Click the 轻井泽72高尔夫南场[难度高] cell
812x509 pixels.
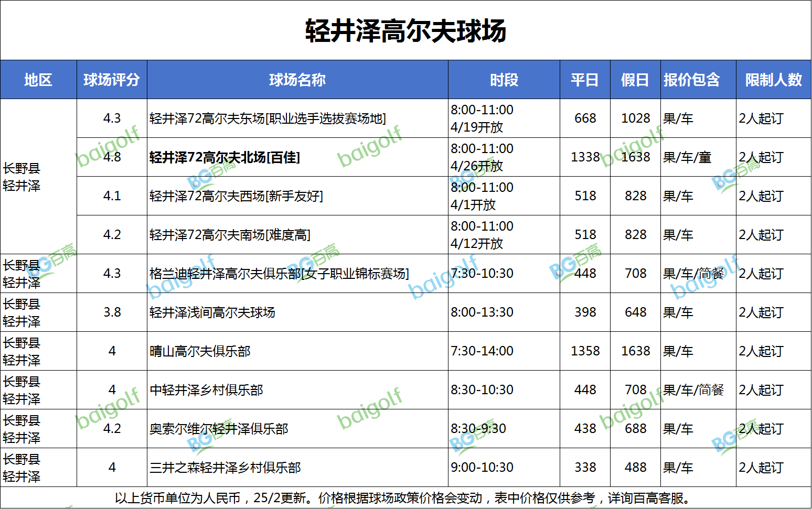click(230, 235)
